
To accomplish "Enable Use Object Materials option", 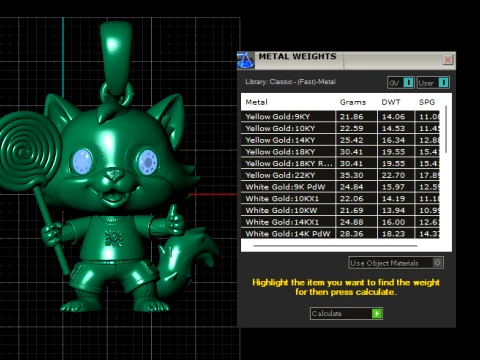I will click(396, 263).
